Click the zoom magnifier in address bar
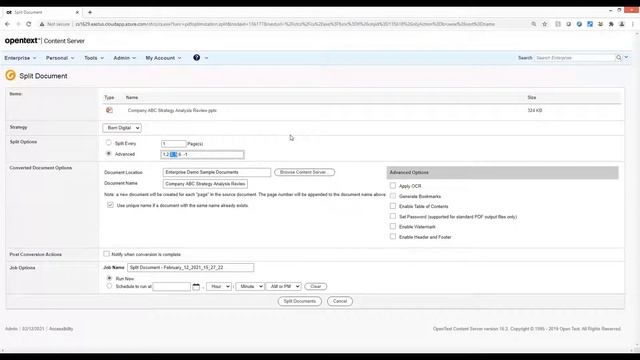The image size is (640, 360). 533,24
